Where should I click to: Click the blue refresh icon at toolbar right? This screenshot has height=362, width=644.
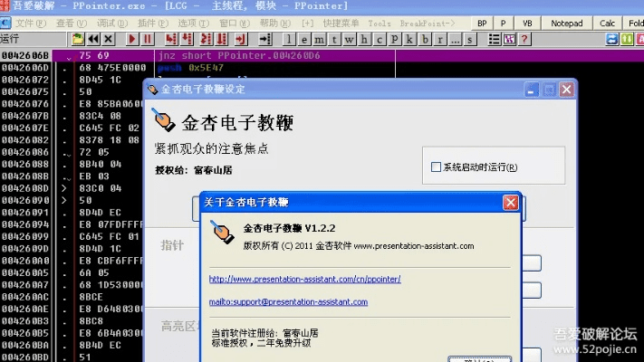pos(612,39)
